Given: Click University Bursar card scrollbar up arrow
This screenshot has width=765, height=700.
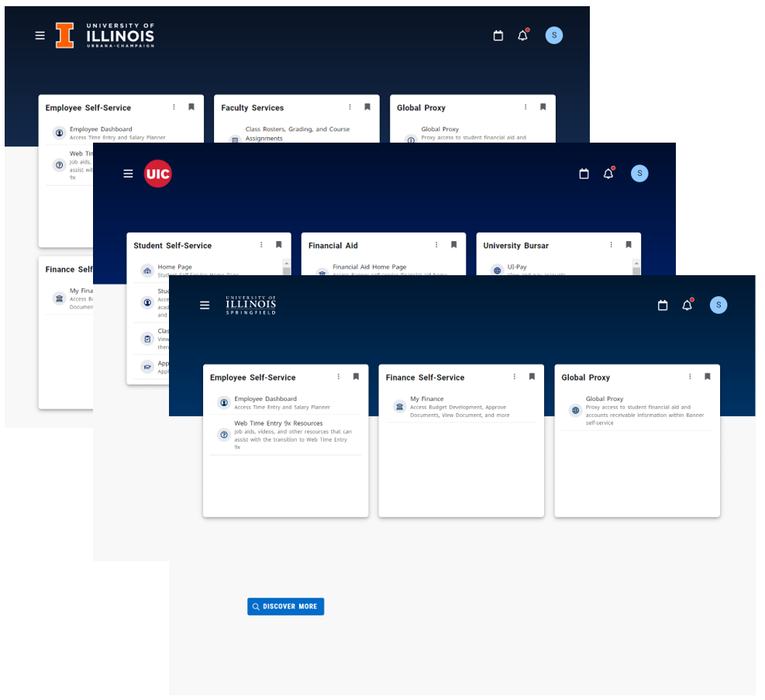Looking at the screenshot, I should [x=636, y=263].
